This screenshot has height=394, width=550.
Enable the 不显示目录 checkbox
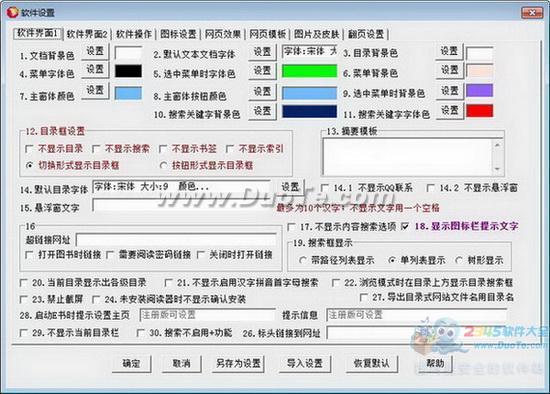tap(29, 149)
